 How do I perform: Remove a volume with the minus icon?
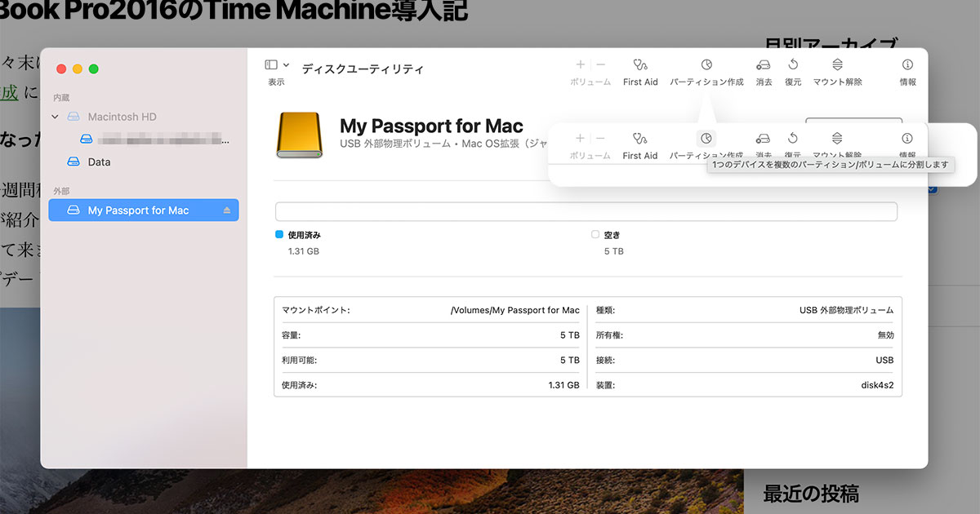[600, 64]
